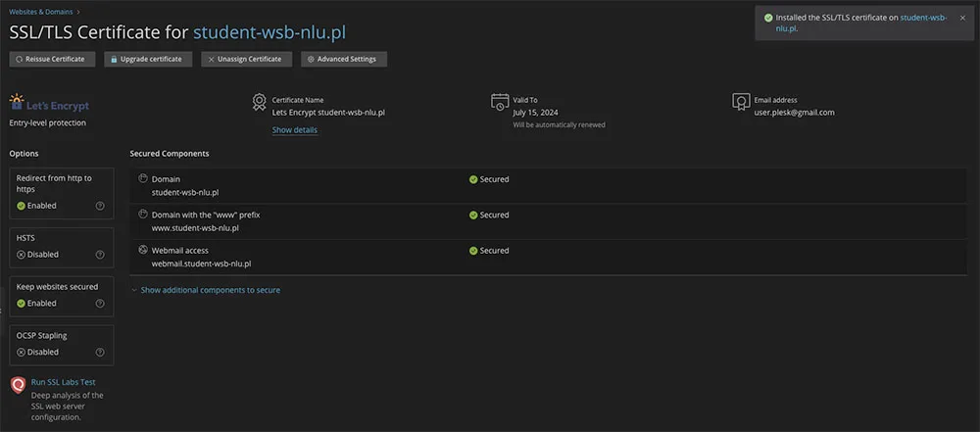Select the July 15, 2024 date
This screenshot has width=980, height=432.
(x=536, y=113)
